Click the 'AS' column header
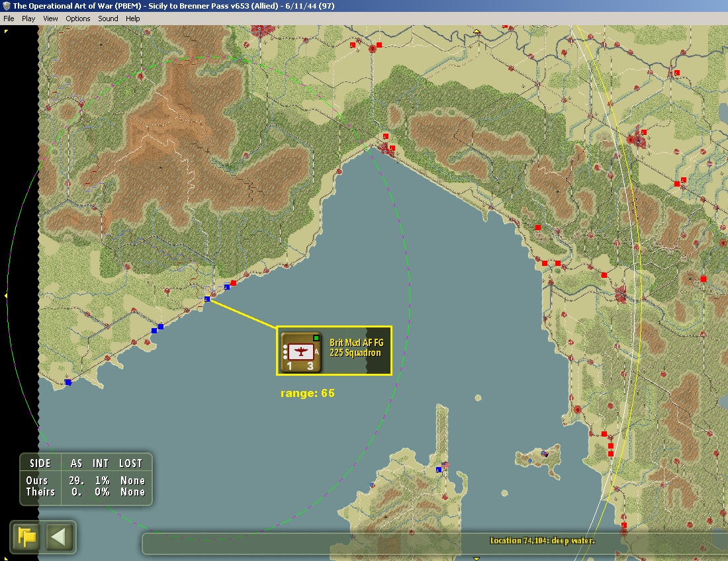The image size is (728, 561). [x=76, y=463]
